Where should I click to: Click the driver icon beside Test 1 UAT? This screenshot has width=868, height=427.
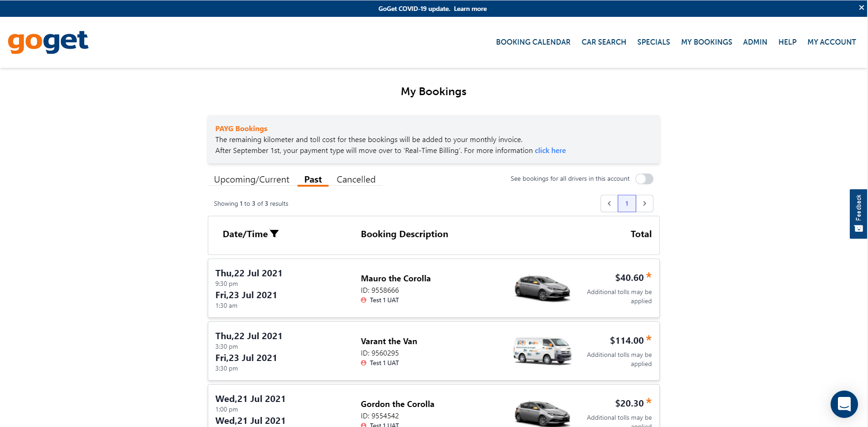click(x=363, y=300)
